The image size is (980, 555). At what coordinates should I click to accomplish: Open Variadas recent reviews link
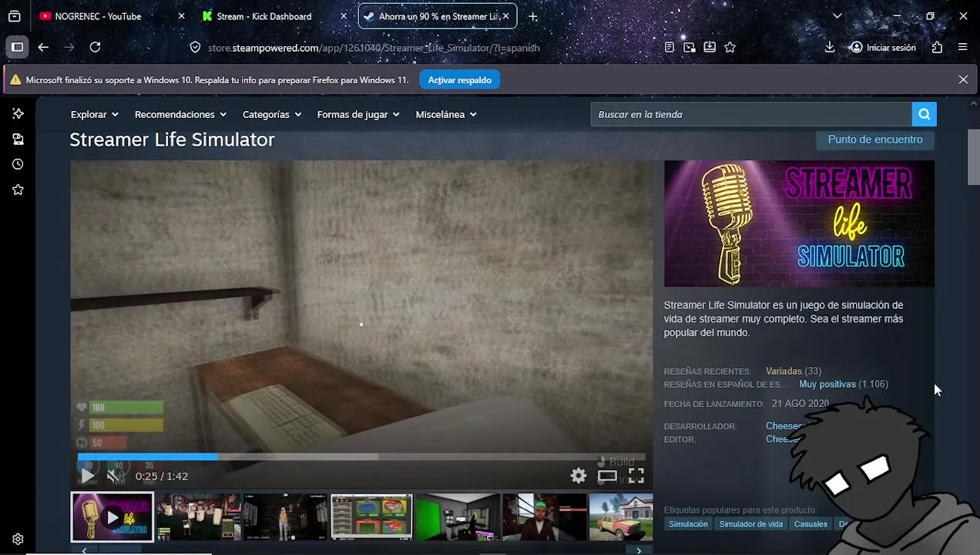click(x=784, y=371)
